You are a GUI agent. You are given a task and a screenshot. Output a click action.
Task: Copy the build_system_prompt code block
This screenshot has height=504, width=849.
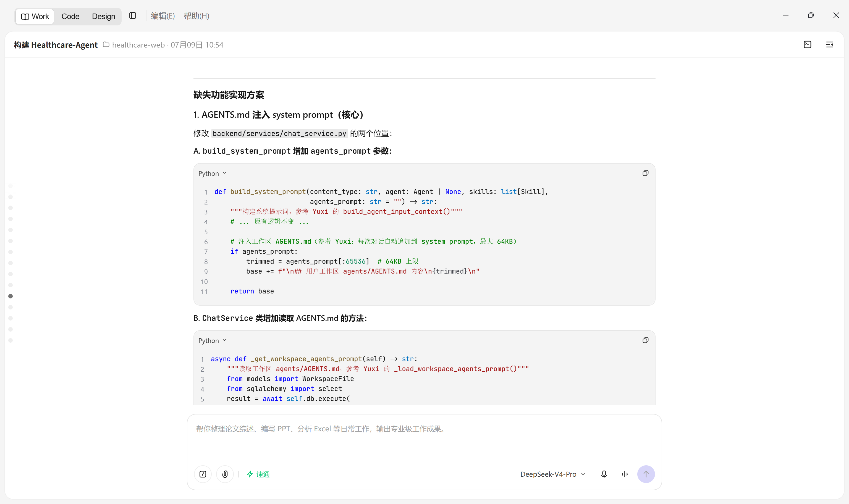(x=645, y=173)
